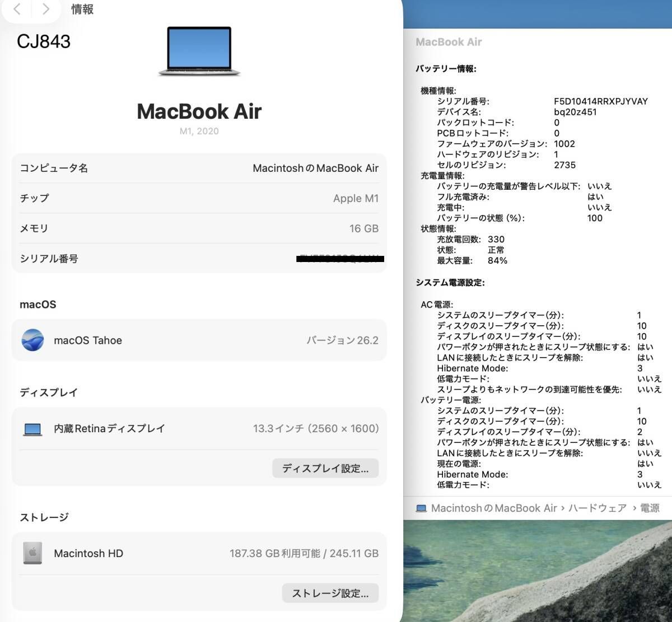Click the 情報 window title
Image resolution: width=672 pixels, height=622 pixels.
[x=82, y=9]
